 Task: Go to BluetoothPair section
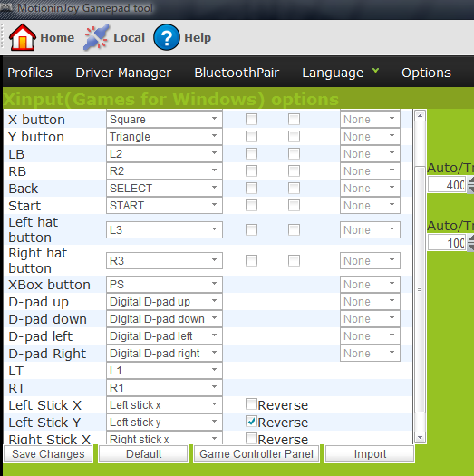(x=237, y=73)
